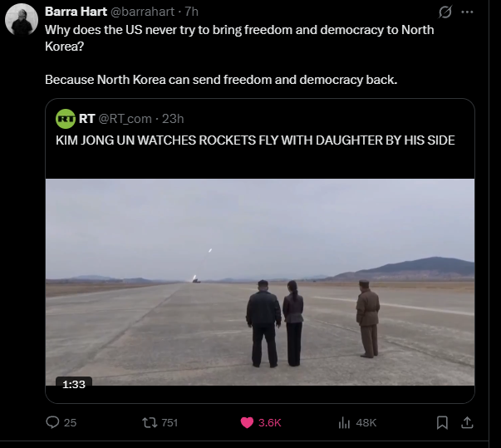Click the Barra Hart display name
Screen dimensions: 501x448
(76, 12)
